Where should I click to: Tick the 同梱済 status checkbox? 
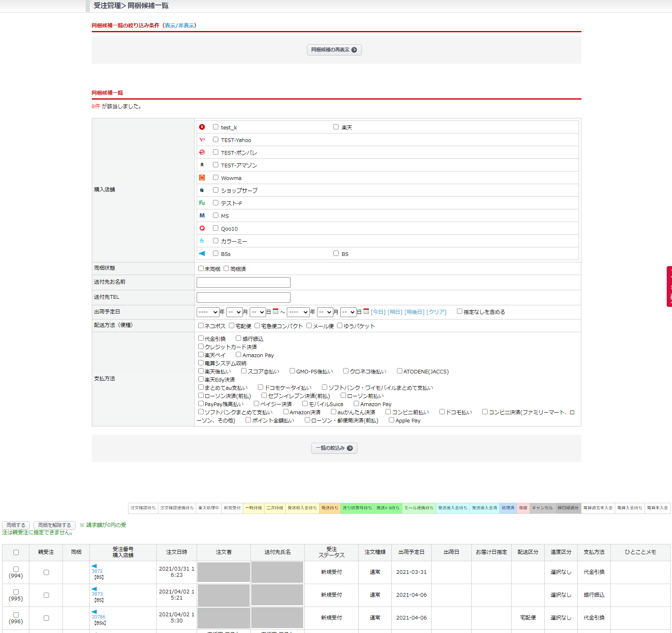(x=226, y=269)
